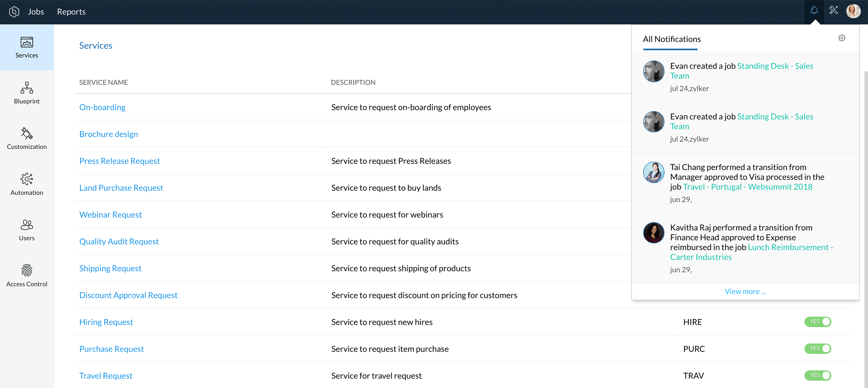Open the Users sidebar icon
868x388 pixels.
27,225
